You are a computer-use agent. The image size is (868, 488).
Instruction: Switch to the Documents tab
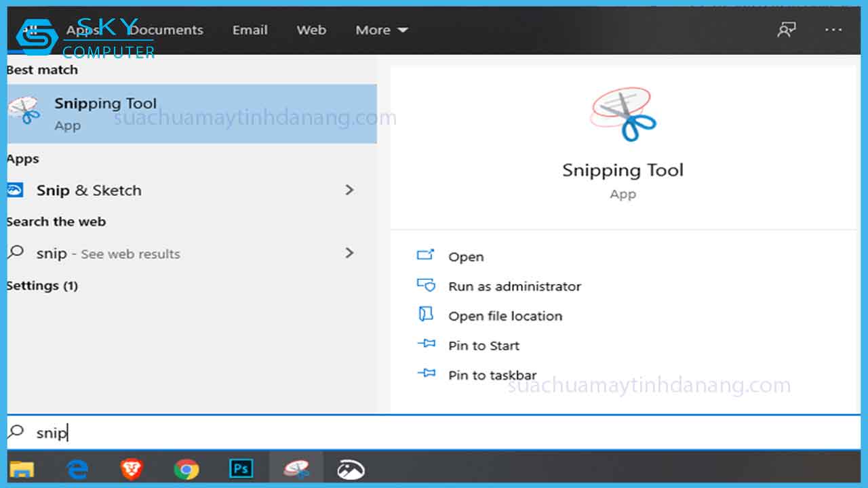tap(167, 30)
